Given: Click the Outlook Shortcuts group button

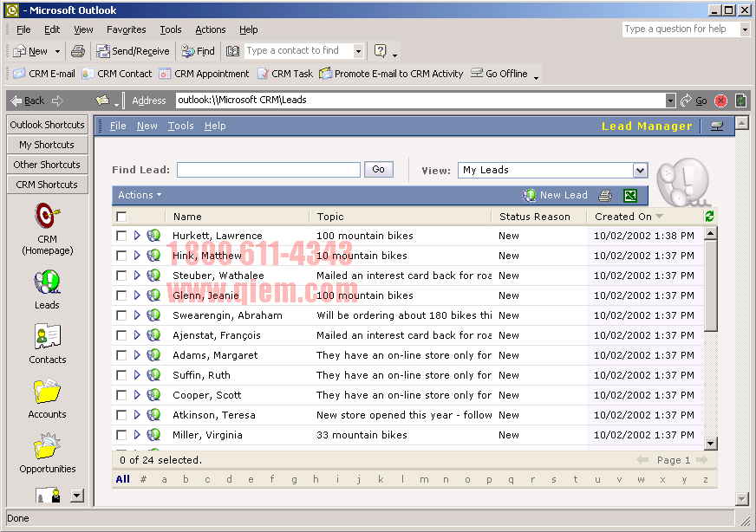Looking at the screenshot, I should coord(47,125).
